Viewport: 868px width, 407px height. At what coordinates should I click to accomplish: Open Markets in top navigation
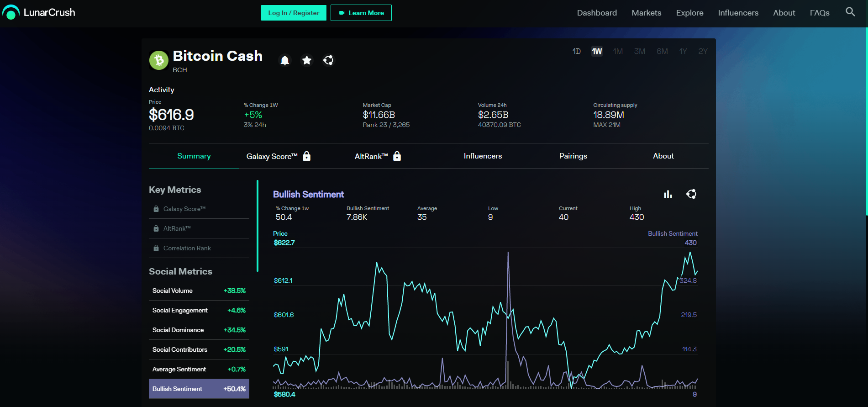point(646,13)
